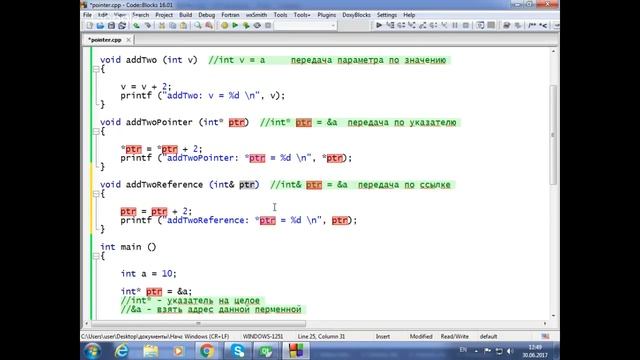The width and height of the screenshot is (640, 360).
Task: Open the Fortran menu
Action: [x=230, y=15]
